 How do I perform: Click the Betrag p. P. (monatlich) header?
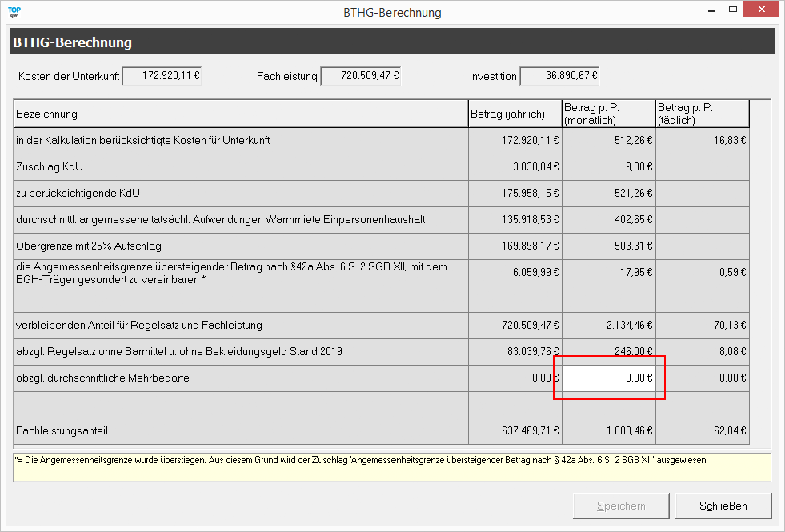point(608,114)
